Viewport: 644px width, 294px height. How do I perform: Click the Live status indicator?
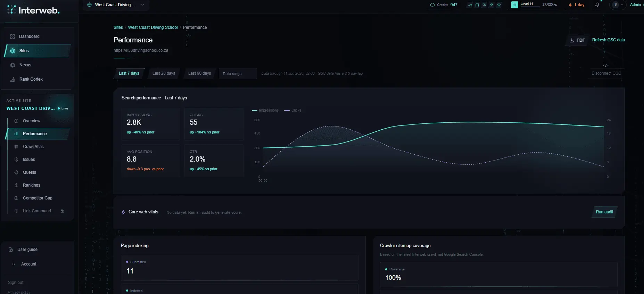63,108
